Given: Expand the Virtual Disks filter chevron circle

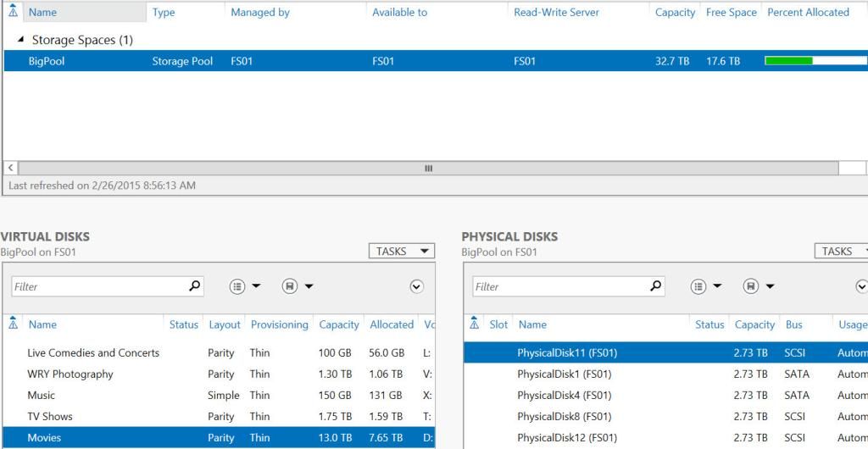Looking at the screenshot, I should click(416, 286).
